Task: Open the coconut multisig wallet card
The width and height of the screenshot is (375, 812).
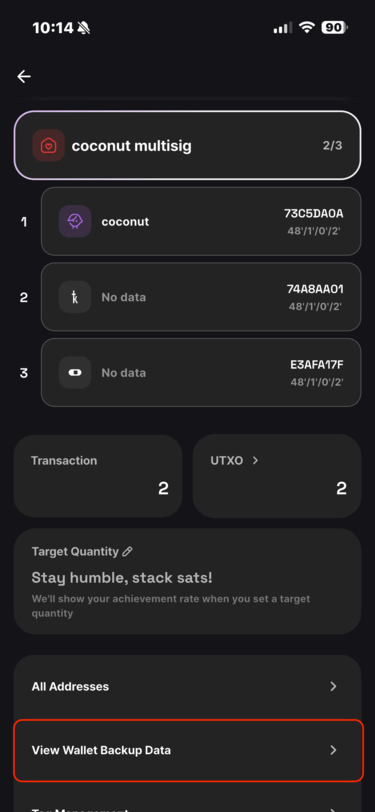Action: 188,146
